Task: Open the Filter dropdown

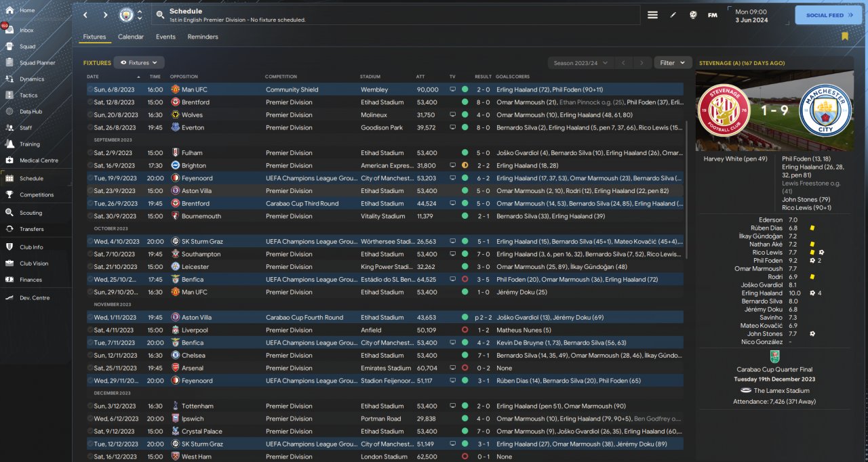Action: click(x=673, y=63)
